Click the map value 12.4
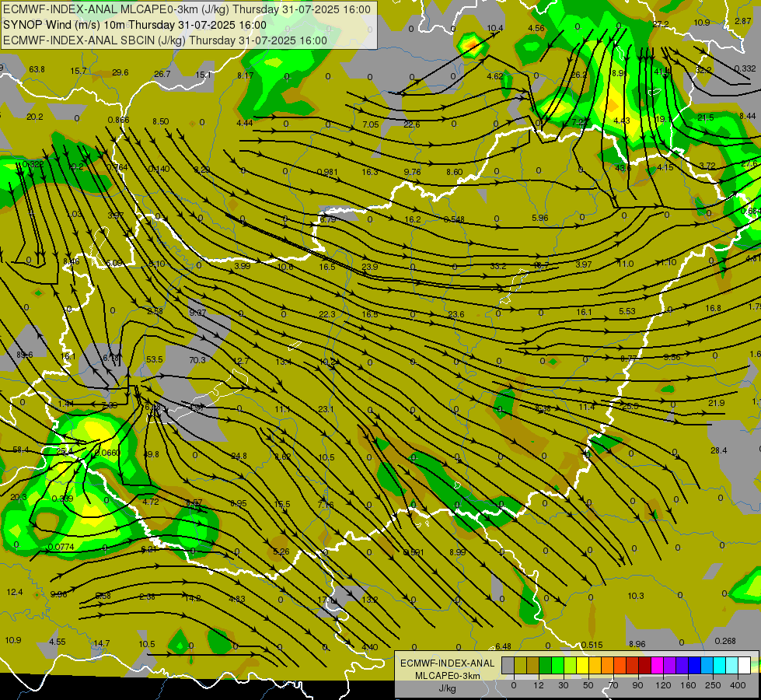 [x=15, y=592]
